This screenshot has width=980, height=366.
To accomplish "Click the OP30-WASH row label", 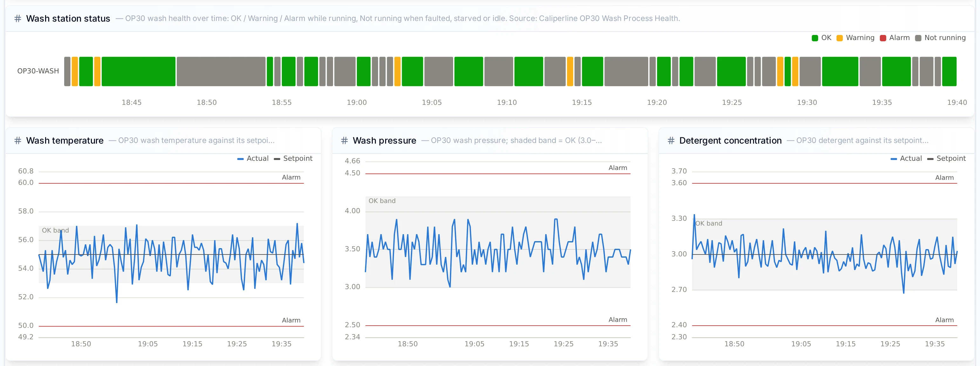I will pyautogui.click(x=38, y=71).
